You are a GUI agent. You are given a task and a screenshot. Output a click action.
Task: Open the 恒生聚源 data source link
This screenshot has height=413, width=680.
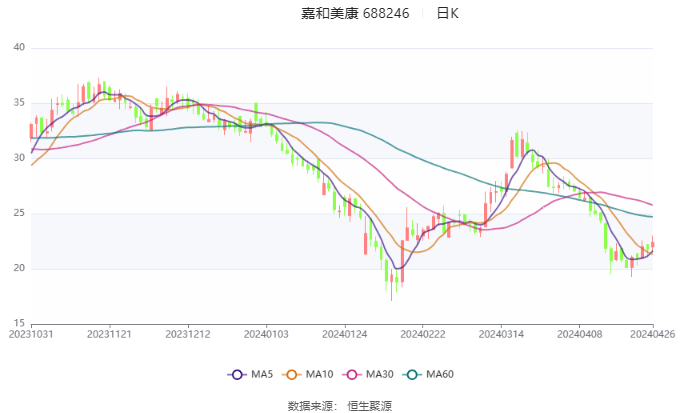pos(369,405)
